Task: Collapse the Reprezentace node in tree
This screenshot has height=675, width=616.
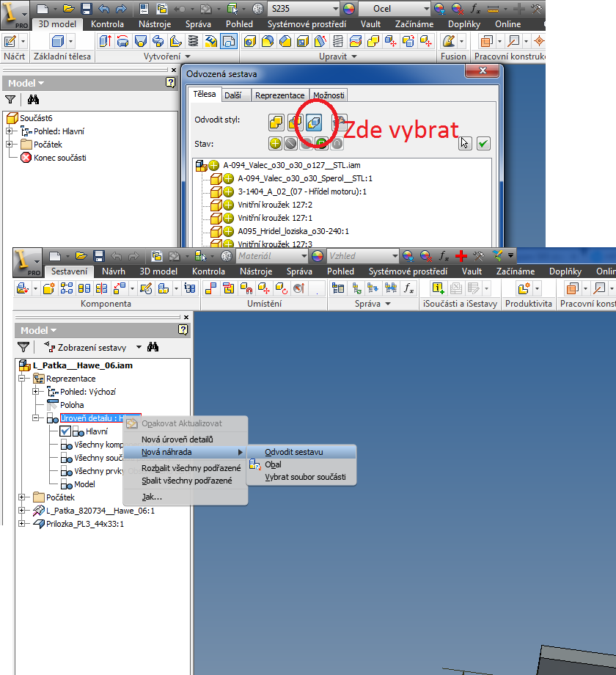Action: 21,379
